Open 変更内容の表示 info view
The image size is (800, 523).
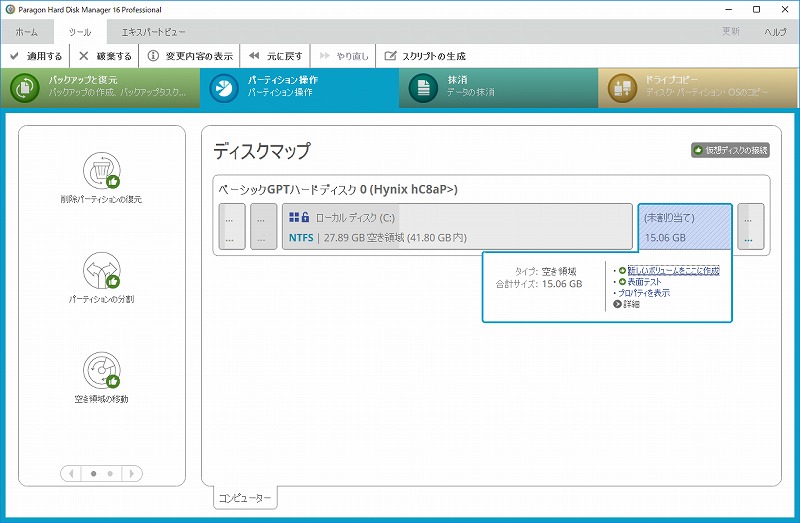190,56
